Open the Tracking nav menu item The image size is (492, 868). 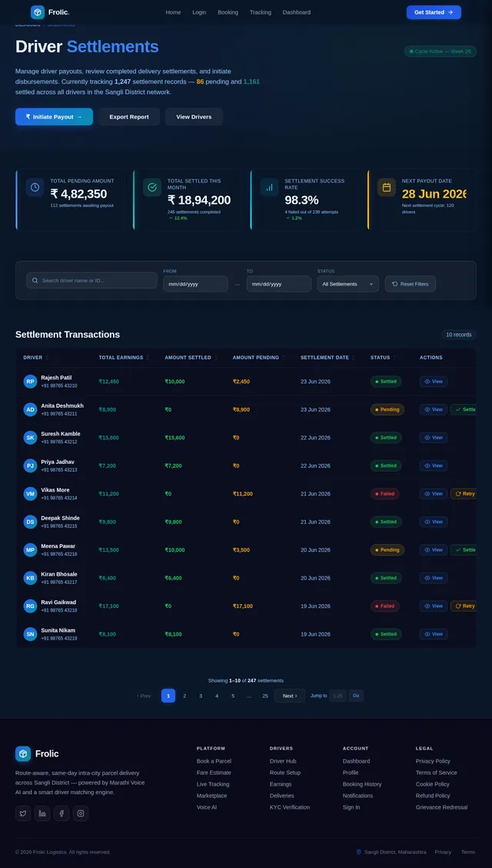point(261,12)
